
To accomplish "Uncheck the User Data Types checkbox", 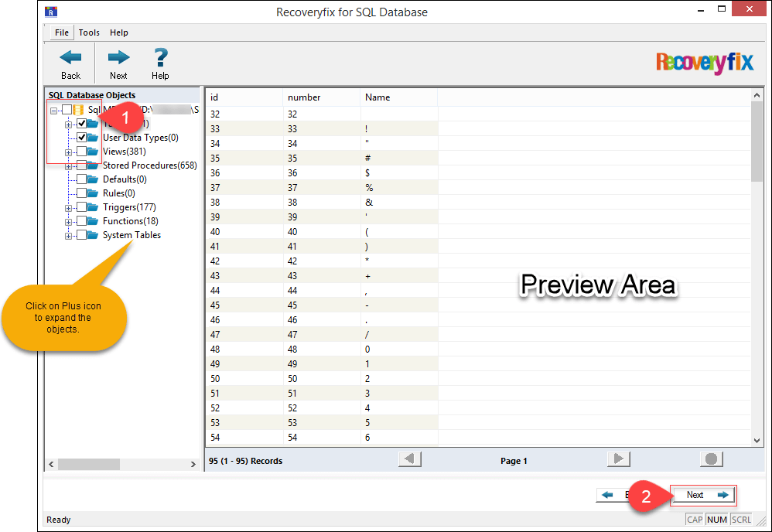I will click(x=82, y=138).
